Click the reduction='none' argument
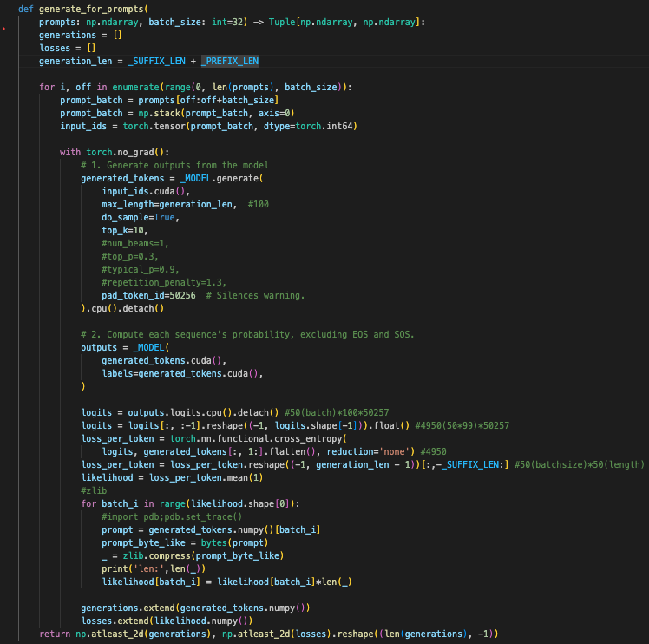 tap(370, 451)
